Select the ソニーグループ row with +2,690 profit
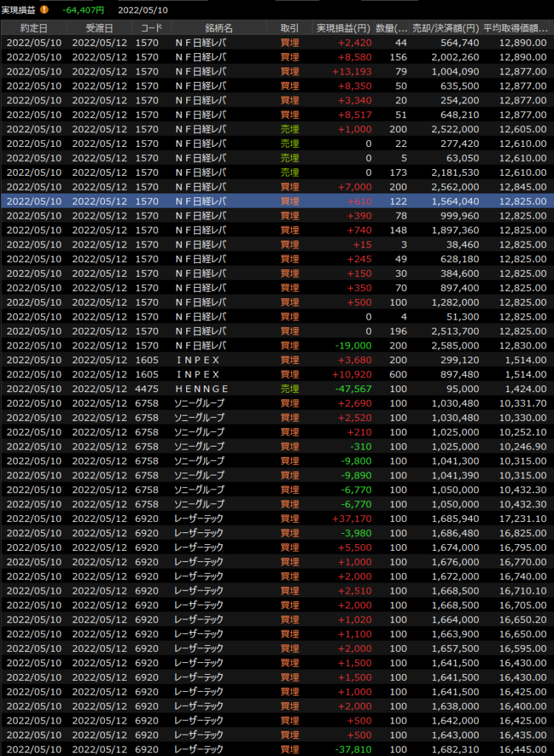 277,403
